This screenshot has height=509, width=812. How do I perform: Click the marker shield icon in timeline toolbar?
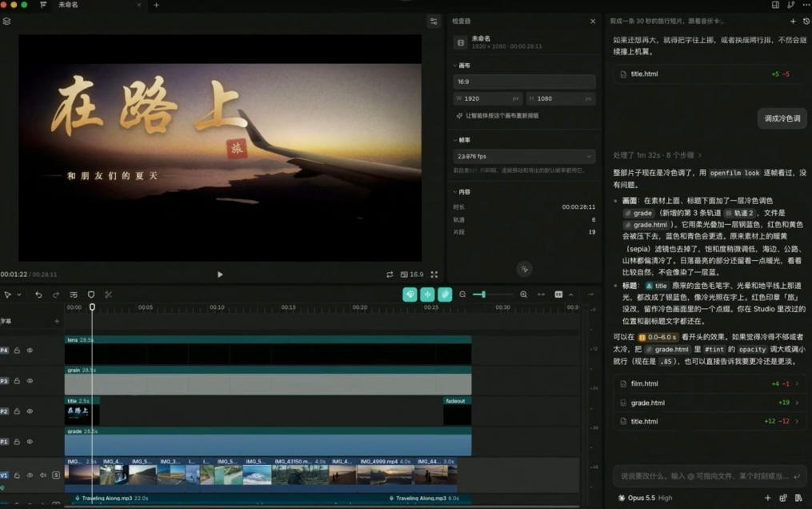pyautogui.click(x=91, y=295)
